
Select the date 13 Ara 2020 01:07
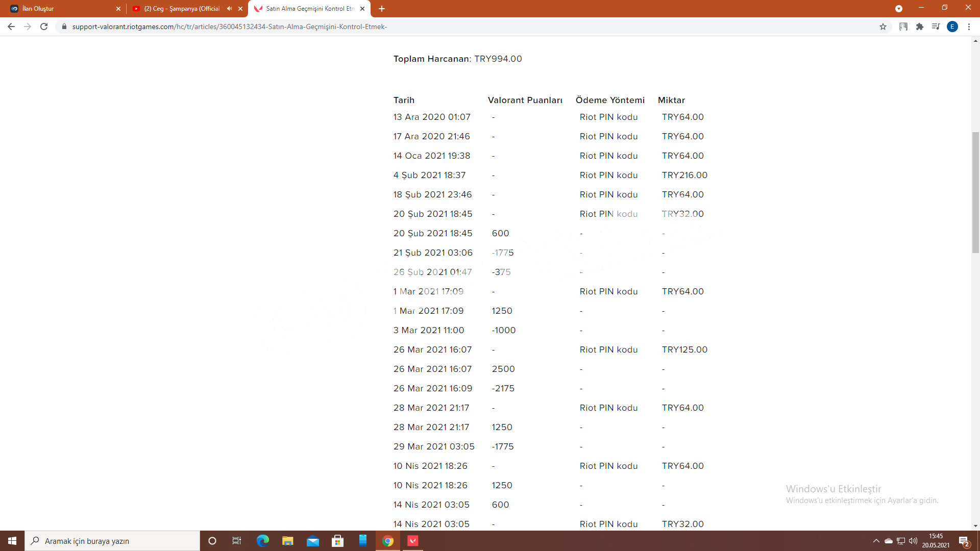tap(432, 117)
